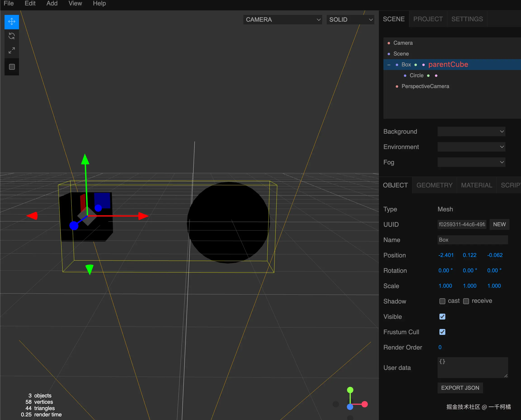Viewport: 521px width, 420px height.
Task: Open the SOLID shading mode dropdown
Action: (x=350, y=20)
